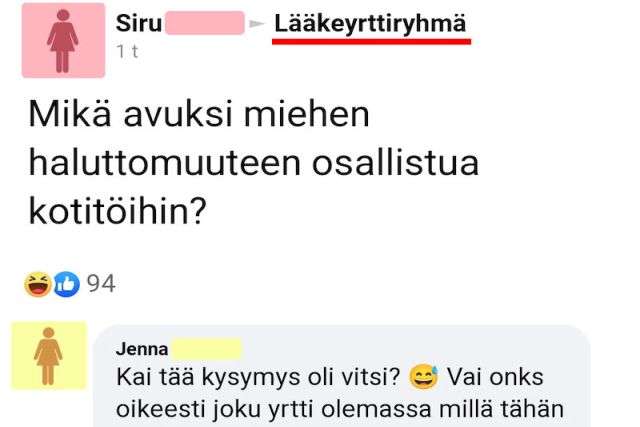The height and width of the screenshot is (427, 640).
Task: Click Jenna's commenter name
Action: click(x=142, y=349)
